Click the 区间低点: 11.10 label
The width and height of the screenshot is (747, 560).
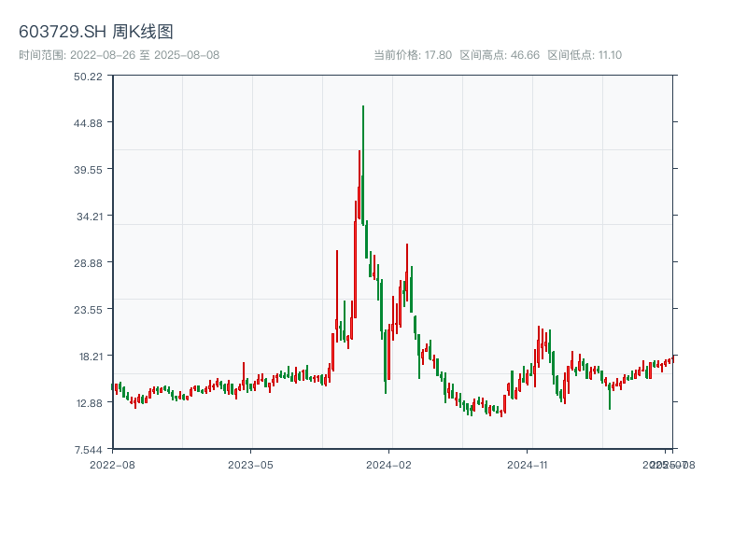tap(585, 55)
